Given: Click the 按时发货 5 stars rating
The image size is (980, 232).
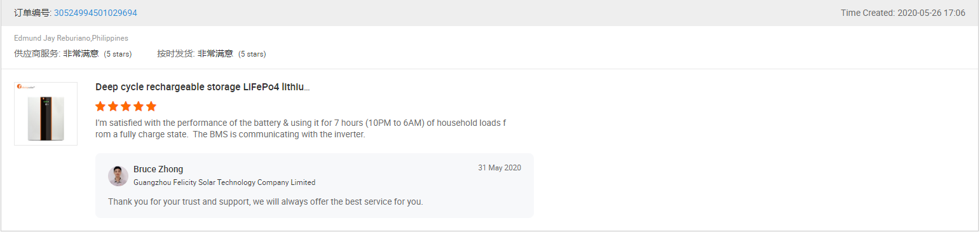Looking at the screenshot, I should pos(212,54).
